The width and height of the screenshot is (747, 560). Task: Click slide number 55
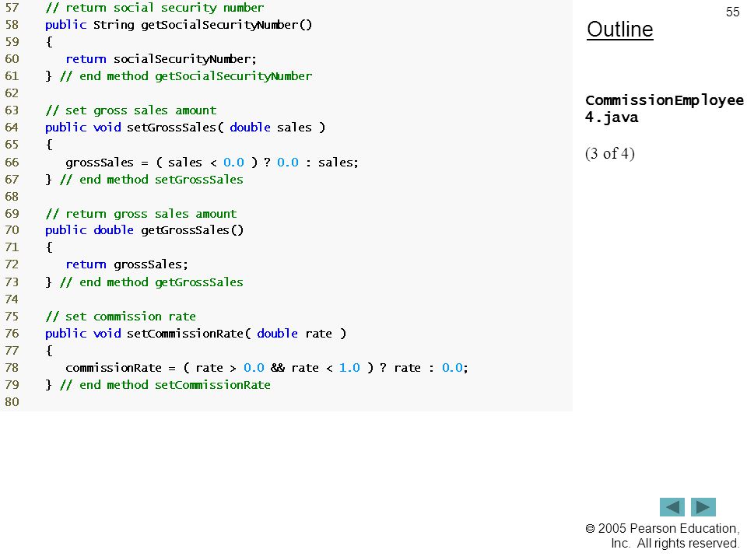[732, 12]
